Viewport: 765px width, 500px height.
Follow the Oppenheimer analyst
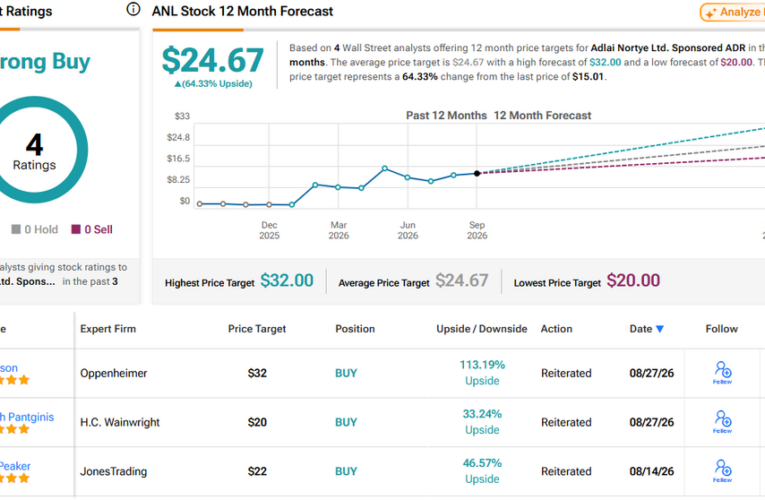723,372
